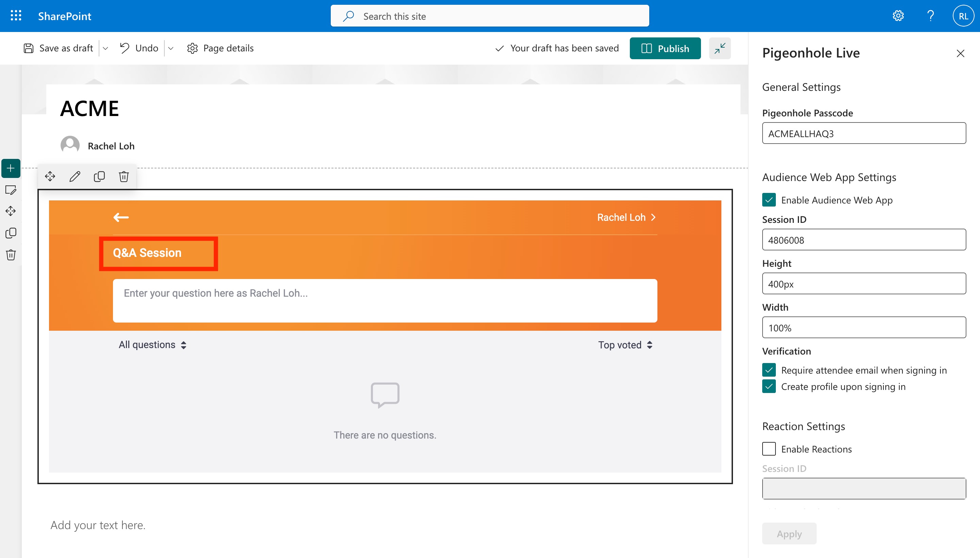Click the Audience Web App Settings heading
The width and height of the screenshot is (980, 558).
coord(829,177)
